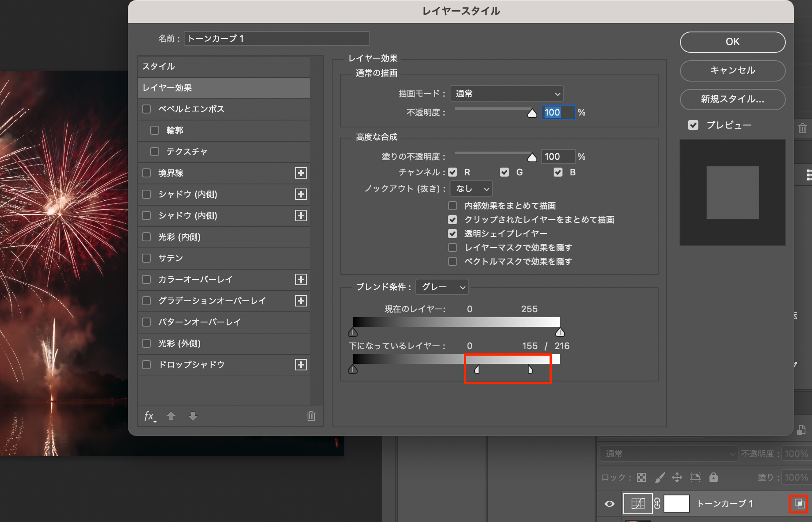Toggle visibility eye of トーンカーブ 1 layer

610,504
